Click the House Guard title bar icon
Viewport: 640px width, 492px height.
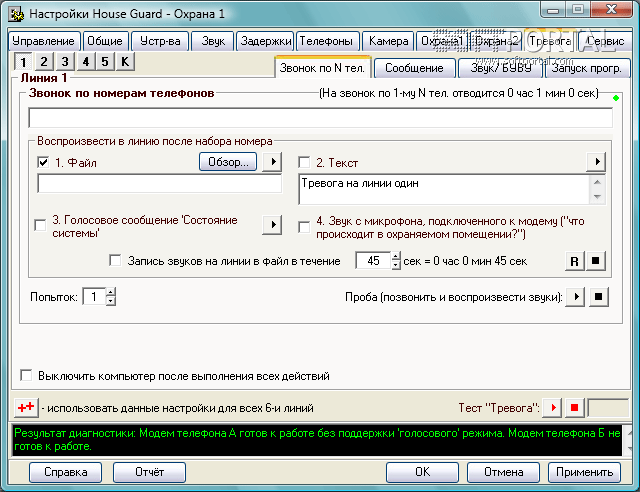[16, 14]
